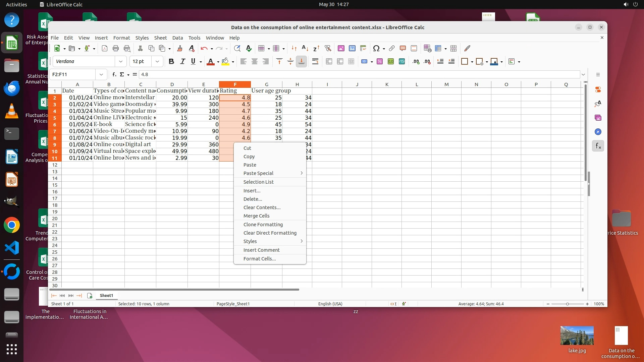The width and height of the screenshot is (644, 362).
Task: Click the Clone Formatting paintbrush icon
Action: 180,49
